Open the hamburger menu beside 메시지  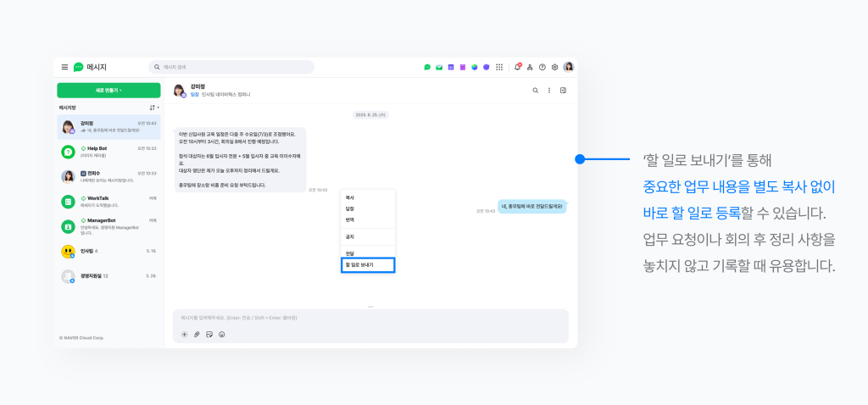coord(64,67)
